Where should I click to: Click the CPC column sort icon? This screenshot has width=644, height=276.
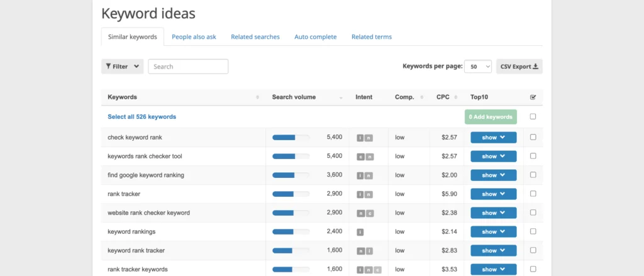(455, 97)
